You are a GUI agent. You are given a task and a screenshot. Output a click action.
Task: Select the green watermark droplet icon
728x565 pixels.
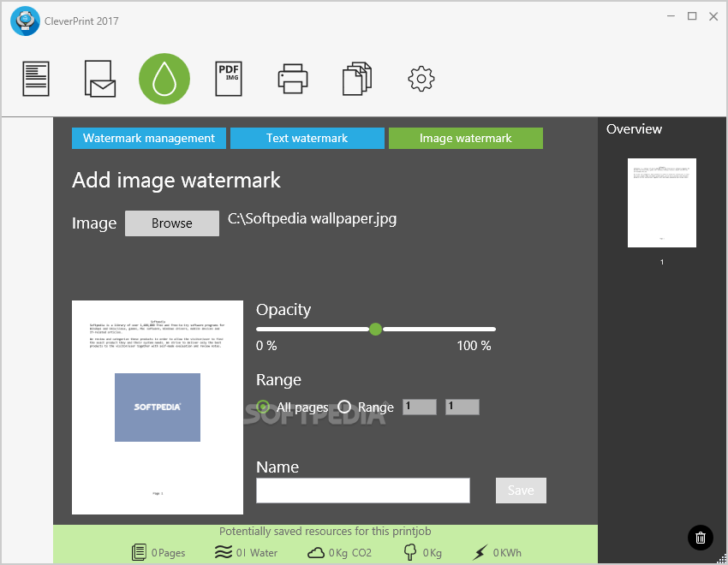coord(164,79)
